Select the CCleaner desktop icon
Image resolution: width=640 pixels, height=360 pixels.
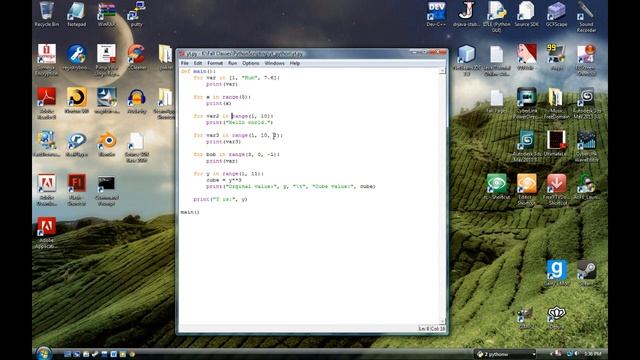[136, 57]
